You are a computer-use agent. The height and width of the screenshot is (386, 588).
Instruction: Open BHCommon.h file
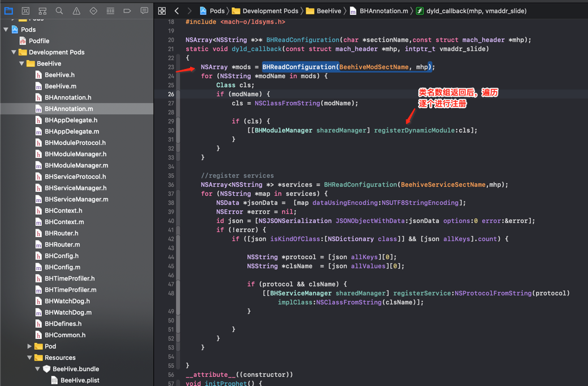click(x=65, y=335)
